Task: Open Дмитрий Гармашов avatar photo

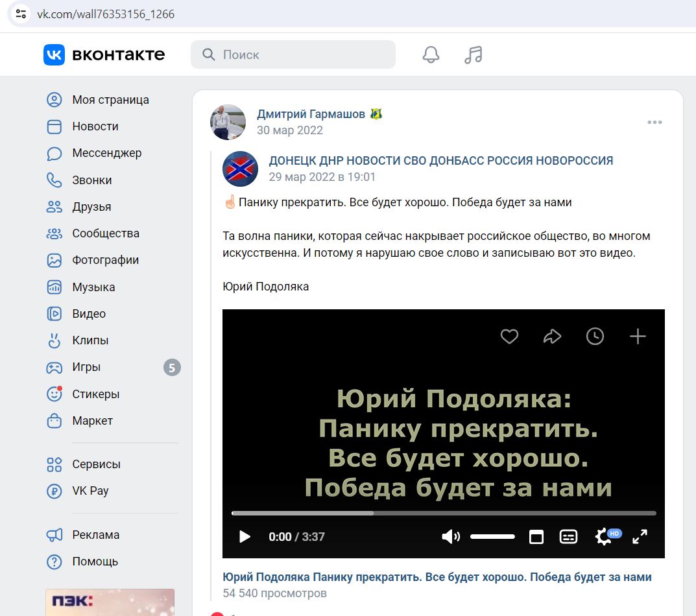Action: coord(228,122)
